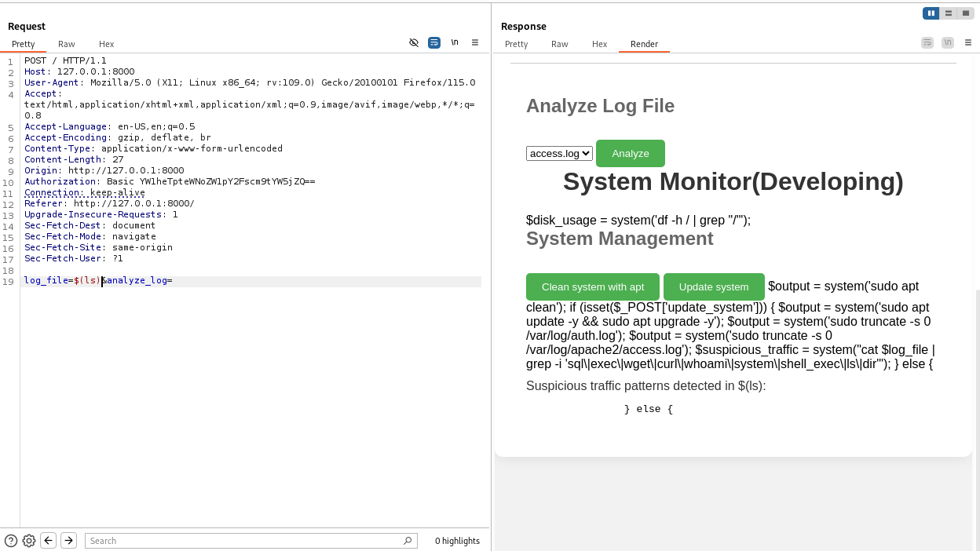Click the Sec-Fetch-Dest: document line
Viewport: 980px width, 551px height.
tap(90, 225)
